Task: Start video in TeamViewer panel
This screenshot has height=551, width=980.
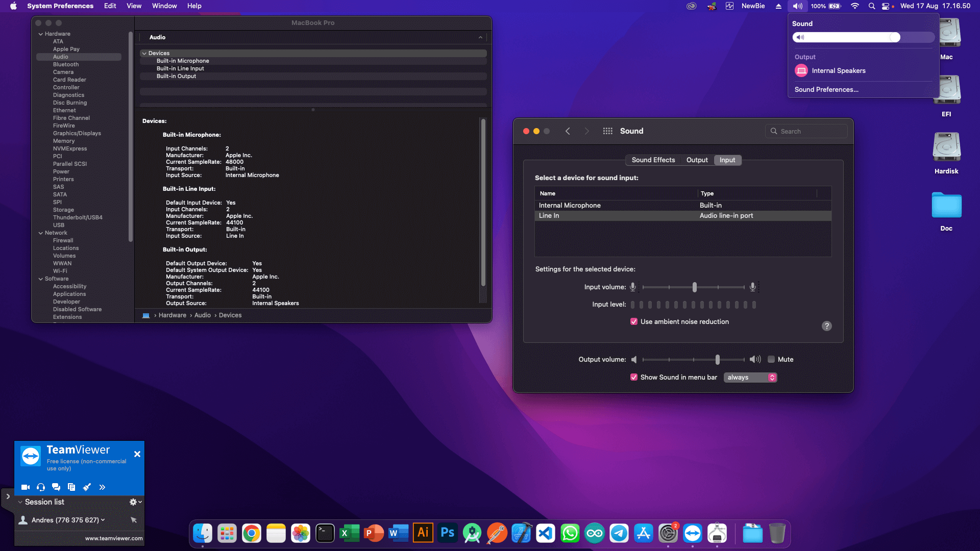Action: pos(25,487)
